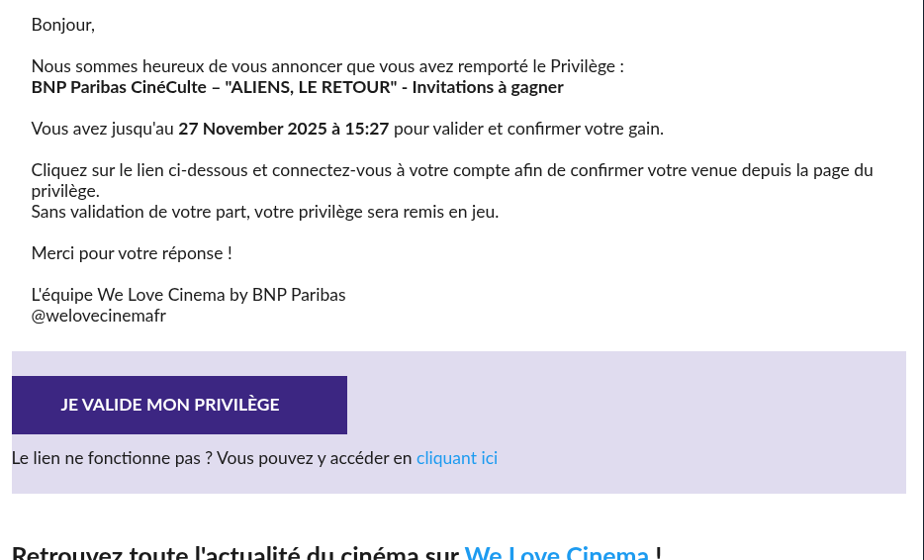Click the "Vous pouvez y accéder en" text

tap(315, 458)
